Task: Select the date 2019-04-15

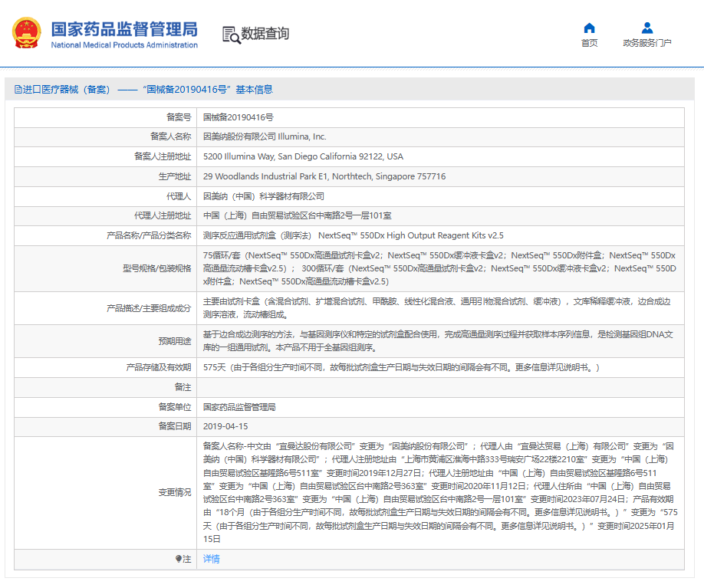Action: 225,426
